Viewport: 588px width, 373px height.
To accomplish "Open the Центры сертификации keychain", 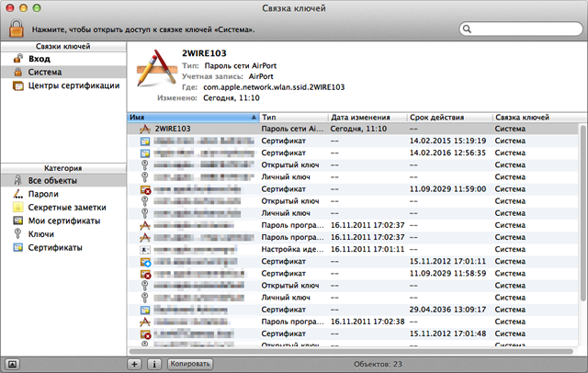I will click(73, 85).
